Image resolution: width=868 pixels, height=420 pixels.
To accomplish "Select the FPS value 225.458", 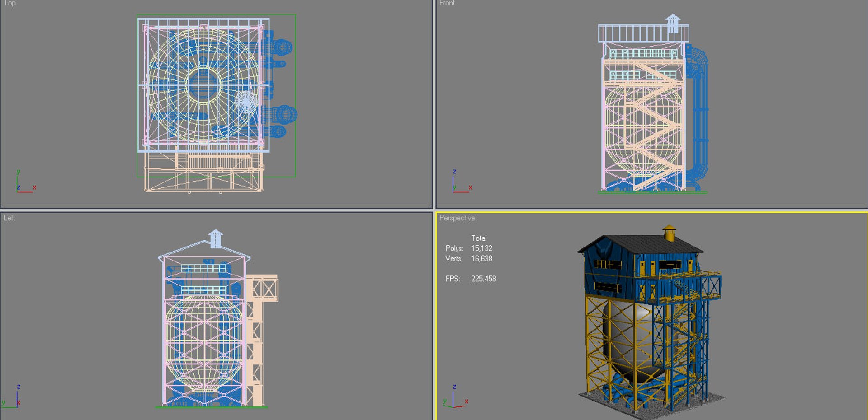I will [483, 279].
